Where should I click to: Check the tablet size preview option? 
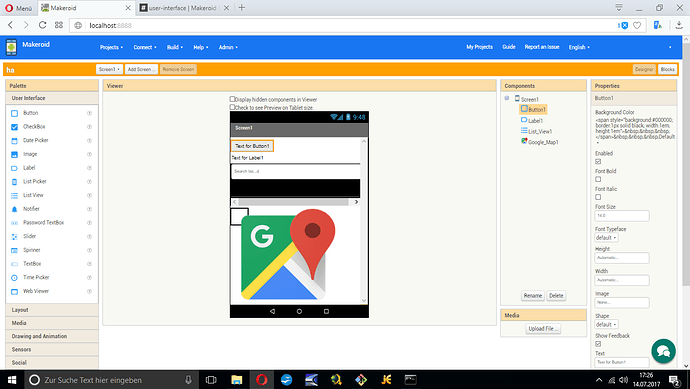click(232, 107)
